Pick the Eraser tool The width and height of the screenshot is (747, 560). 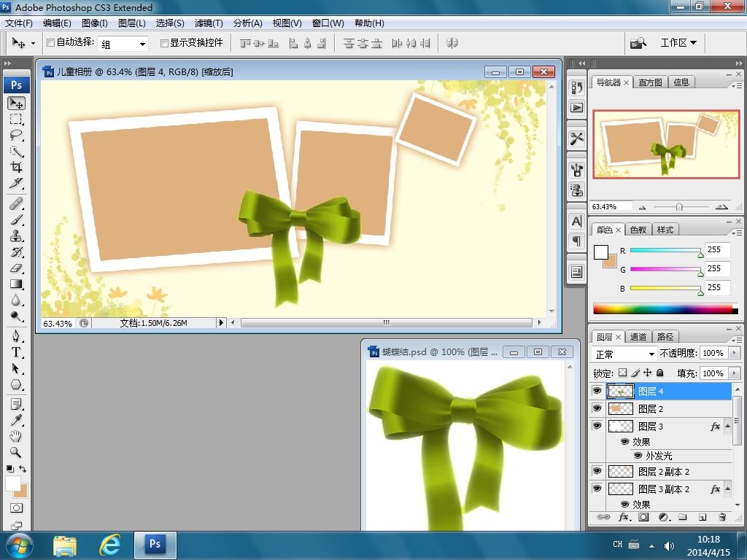pos(16,268)
